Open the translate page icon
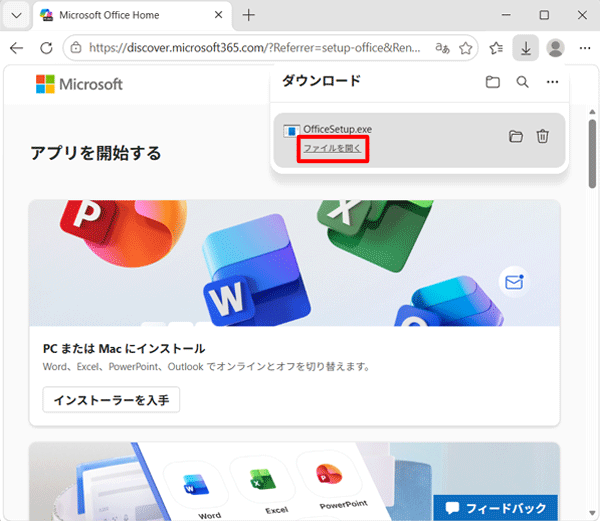The height and width of the screenshot is (521, 600). [443, 48]
